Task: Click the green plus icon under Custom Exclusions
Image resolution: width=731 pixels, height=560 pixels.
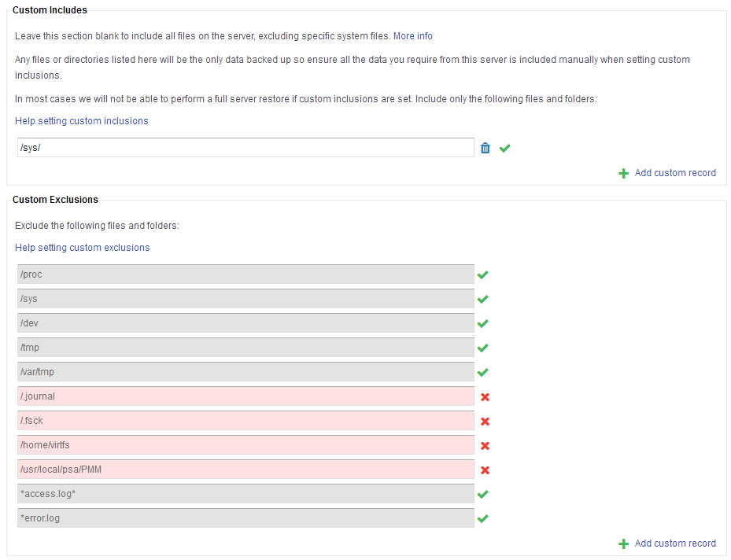Action: [624, 543]
